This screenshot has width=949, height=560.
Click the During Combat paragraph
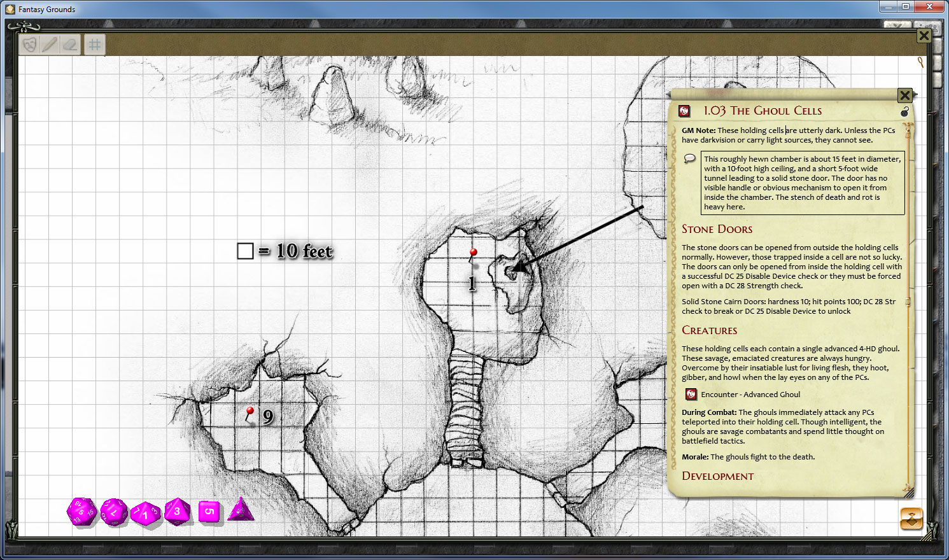pos(783,426)
